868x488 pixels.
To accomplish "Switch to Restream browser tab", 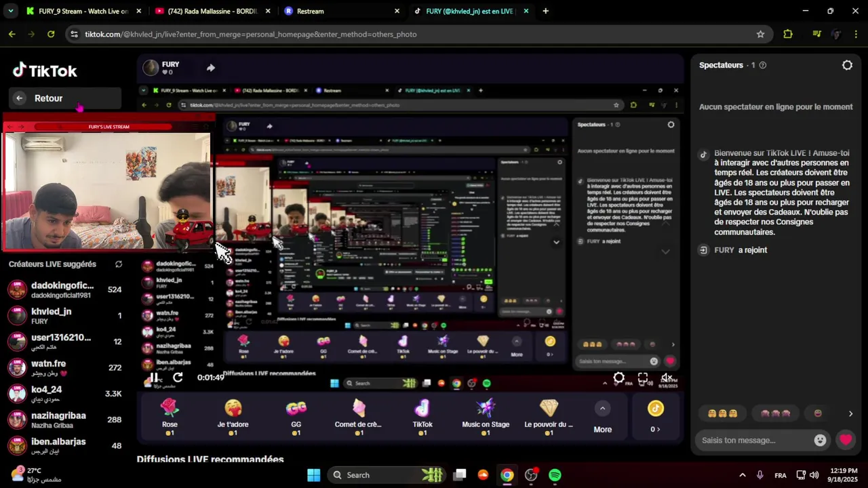I will tap(342, 11).
